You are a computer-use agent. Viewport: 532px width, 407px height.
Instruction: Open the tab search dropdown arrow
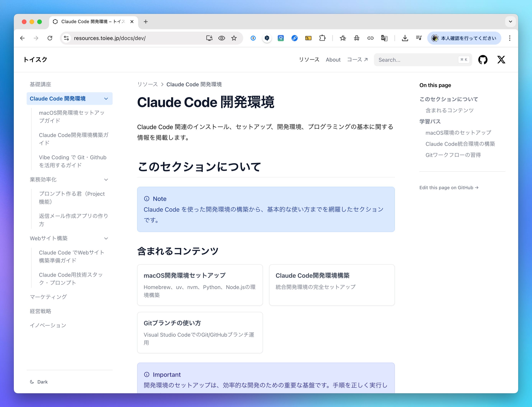(510, 22)
